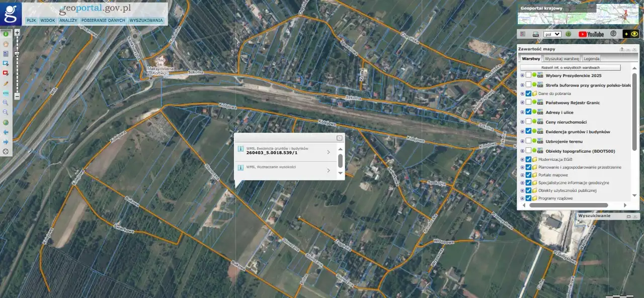
Task: Click the green info identify tool
Action: pos(6,34)
